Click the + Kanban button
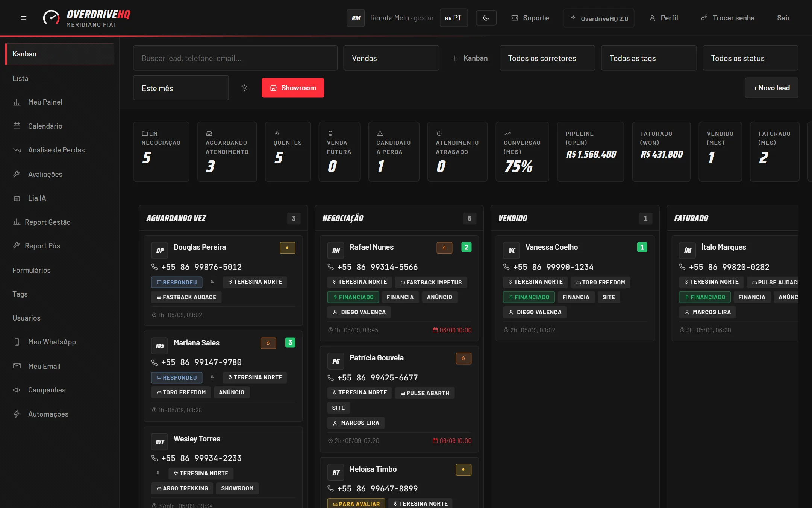Screen dimensions: 812x508 [470, 58]
